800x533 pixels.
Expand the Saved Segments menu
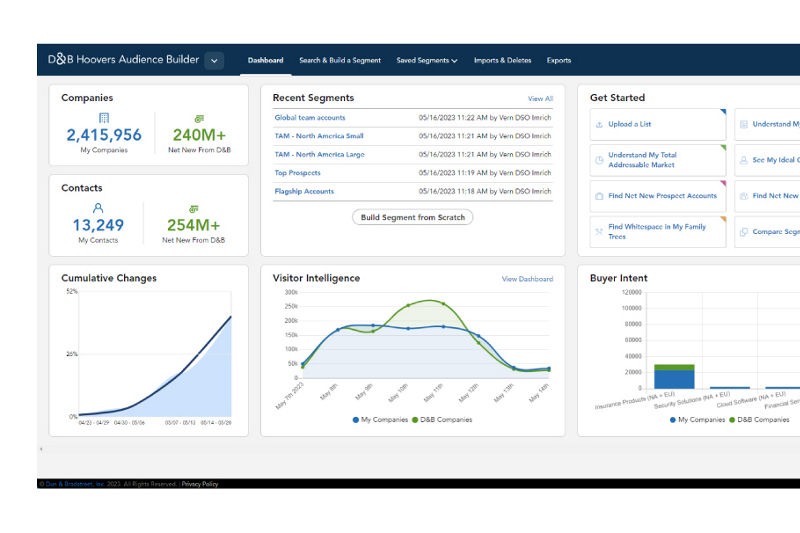pos(427,60)
